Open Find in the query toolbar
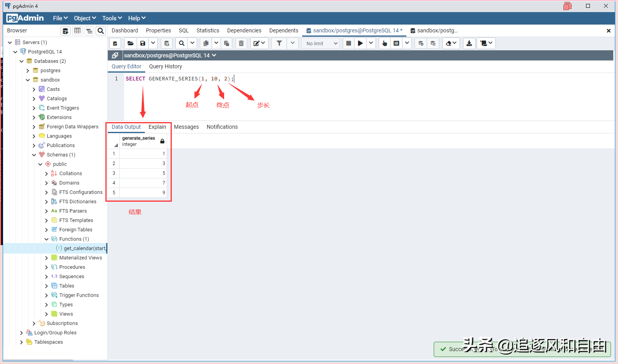Screen dimensions: 618x364 [x=182, y=43]
